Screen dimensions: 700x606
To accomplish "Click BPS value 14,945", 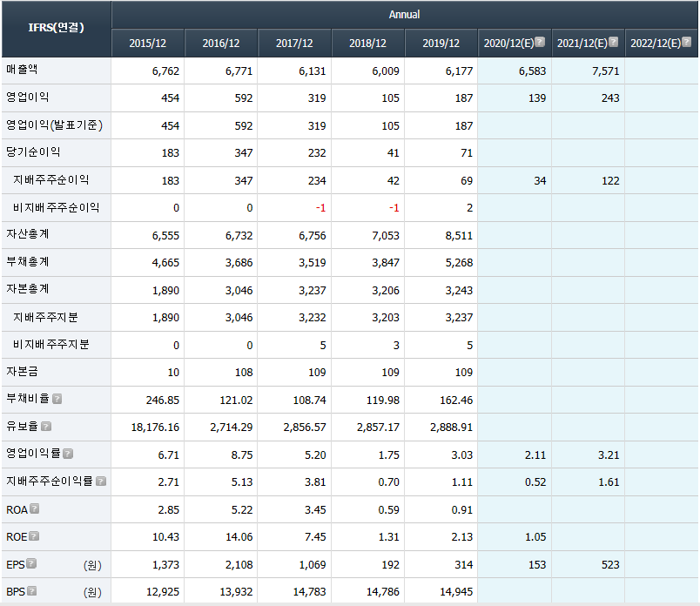I will (x=456, y=592).
